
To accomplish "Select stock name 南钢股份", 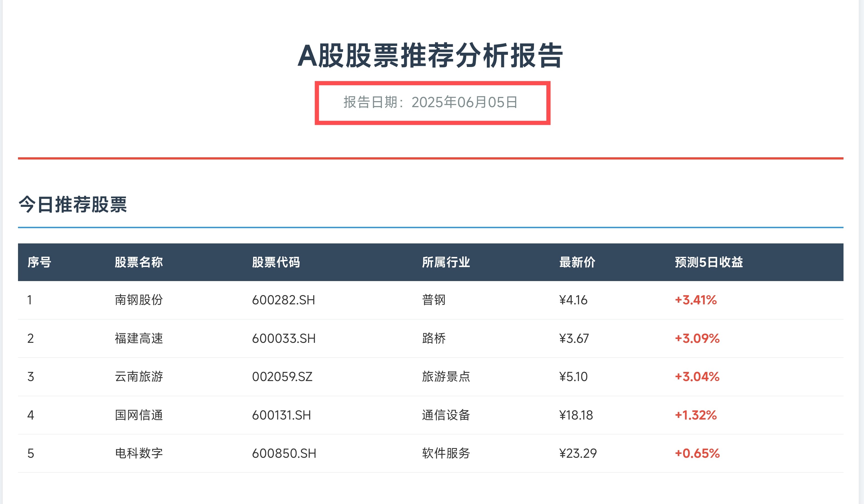I will coord(139,300).
